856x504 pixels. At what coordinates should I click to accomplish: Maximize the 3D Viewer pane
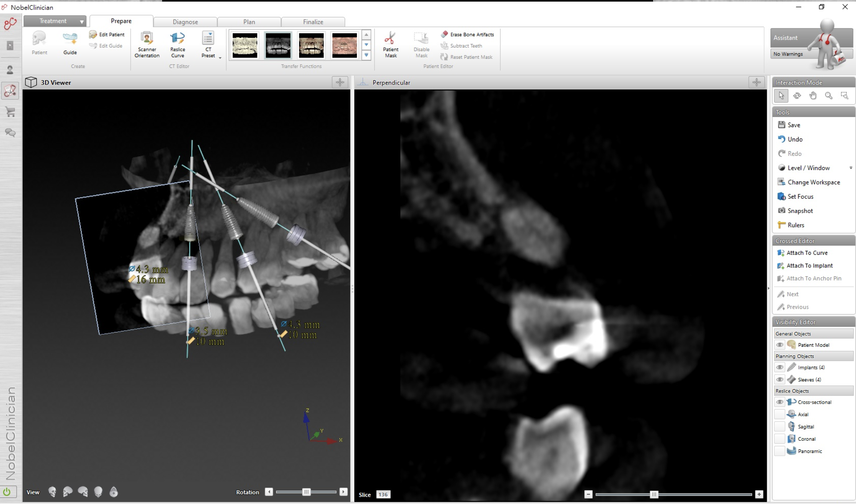(x=340, y=82)
